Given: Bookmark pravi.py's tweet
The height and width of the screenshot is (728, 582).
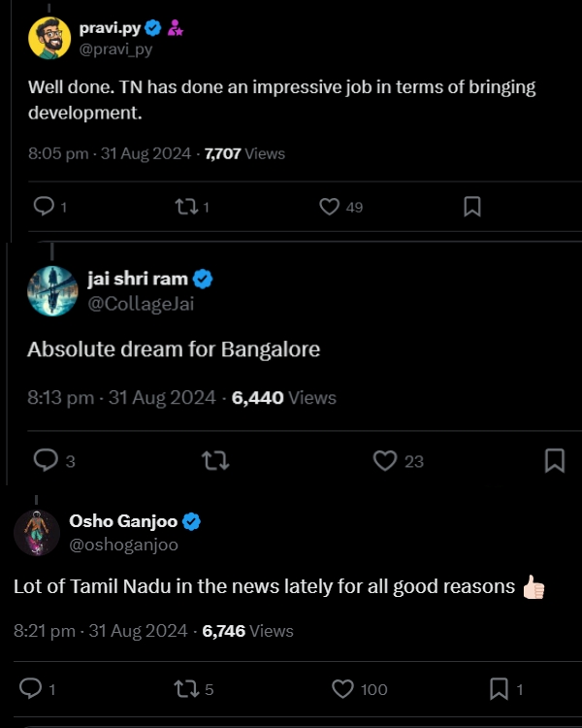Looking at the screenshot, I should pos(471,206).
